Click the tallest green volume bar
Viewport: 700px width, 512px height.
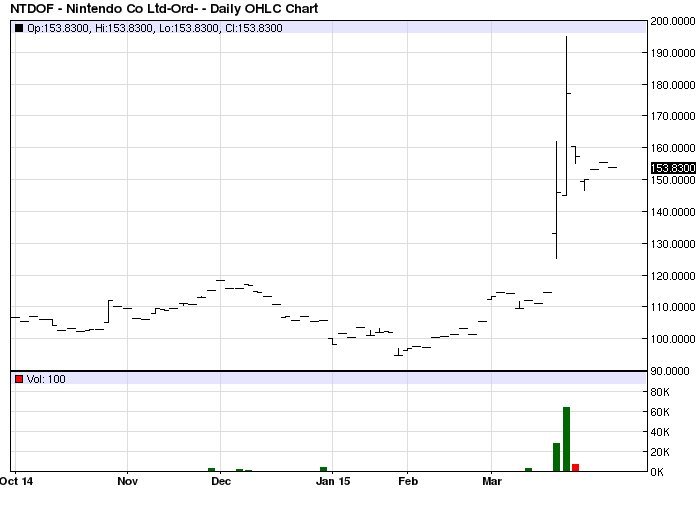pyautogui.click(x=567, y=439)
